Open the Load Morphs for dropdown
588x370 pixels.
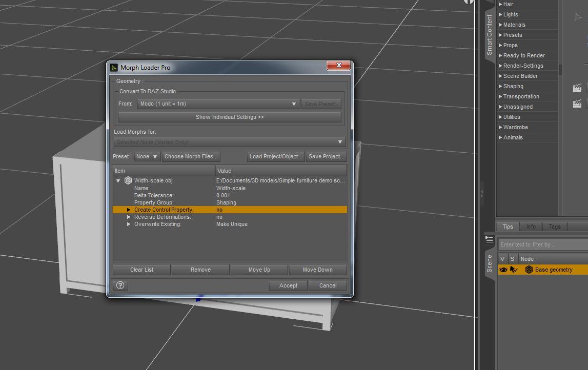pyautogui.click(x=230, y=142)
